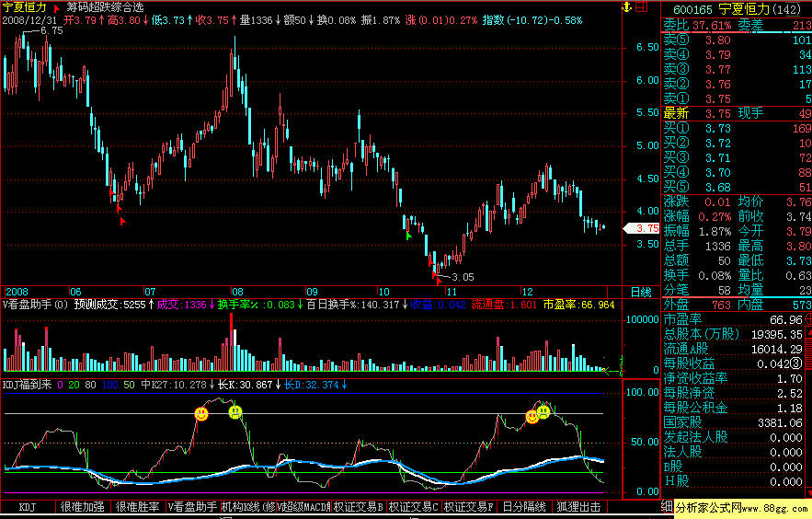Click the KDJ福到来 indicator title
812x519 pixels.
click(28, 385)
